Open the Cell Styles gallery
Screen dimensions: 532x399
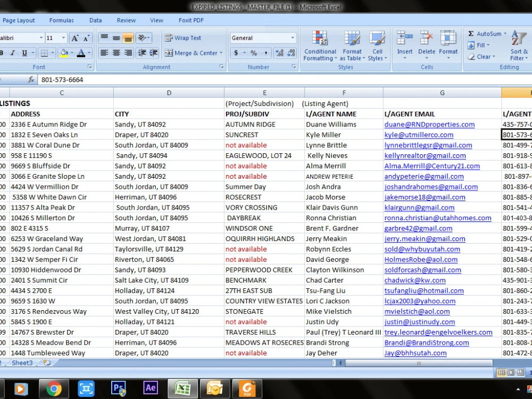click(x=377, y=46)
